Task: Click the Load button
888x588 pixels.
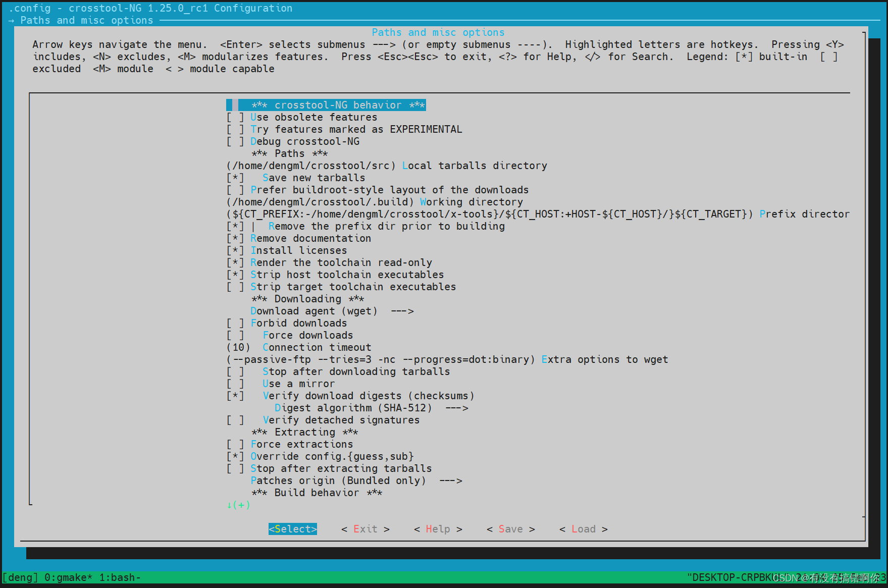Action: (x=584, y=529)
